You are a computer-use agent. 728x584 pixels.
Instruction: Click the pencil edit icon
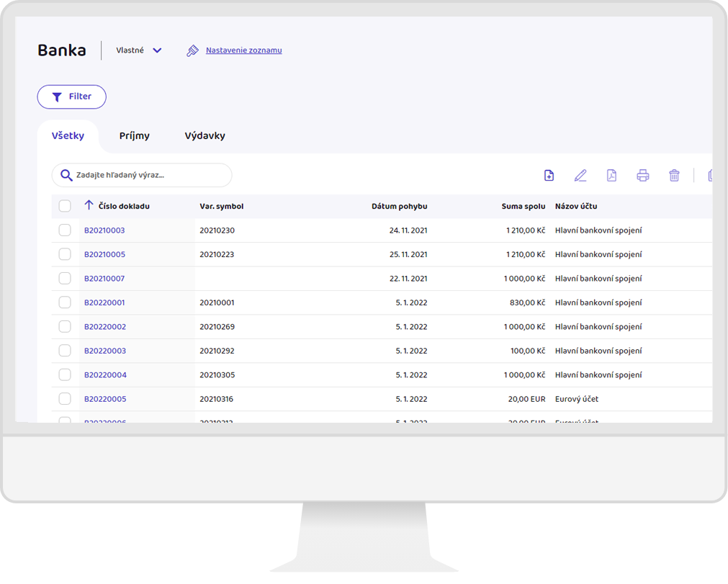[580, 175]
